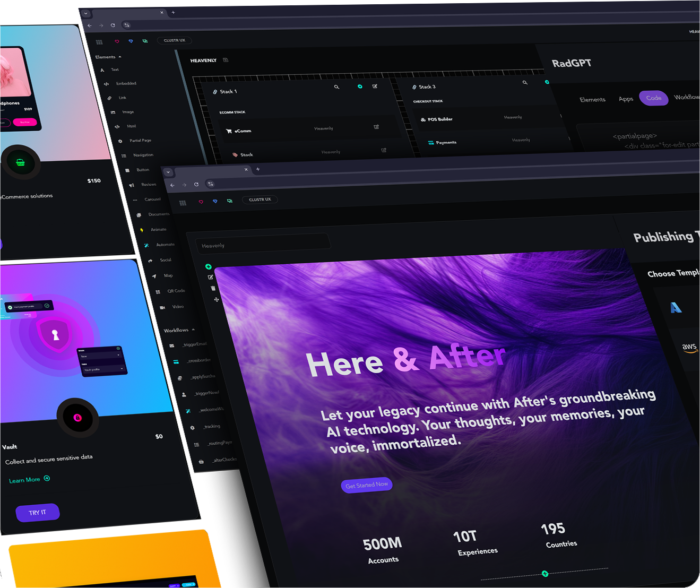Image resolution: width=700 pixels, height=588 pixels.
Task: Select the Animate element in the sidebar
Action: [158, 230]
